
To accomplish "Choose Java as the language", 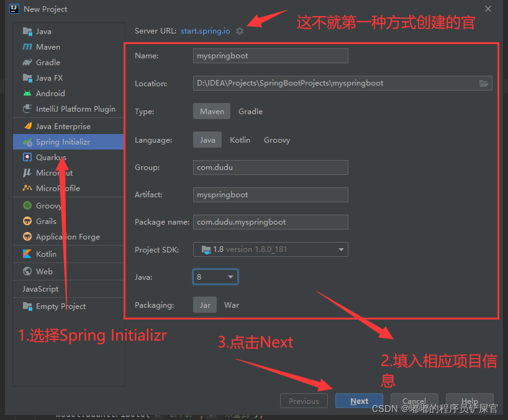I will pos(207,140).
